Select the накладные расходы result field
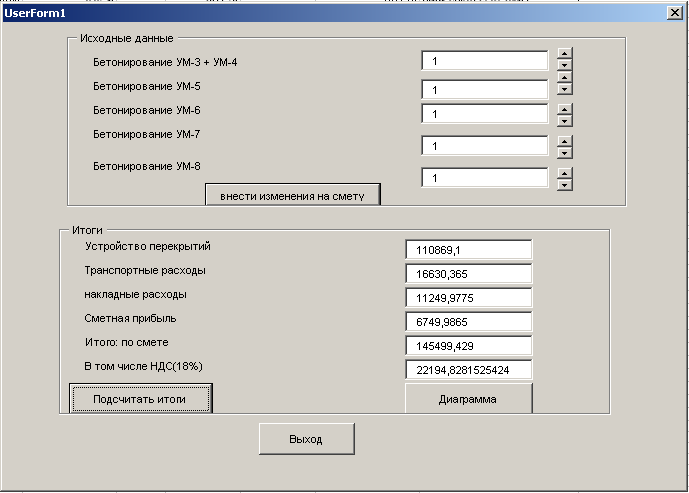 468,298
